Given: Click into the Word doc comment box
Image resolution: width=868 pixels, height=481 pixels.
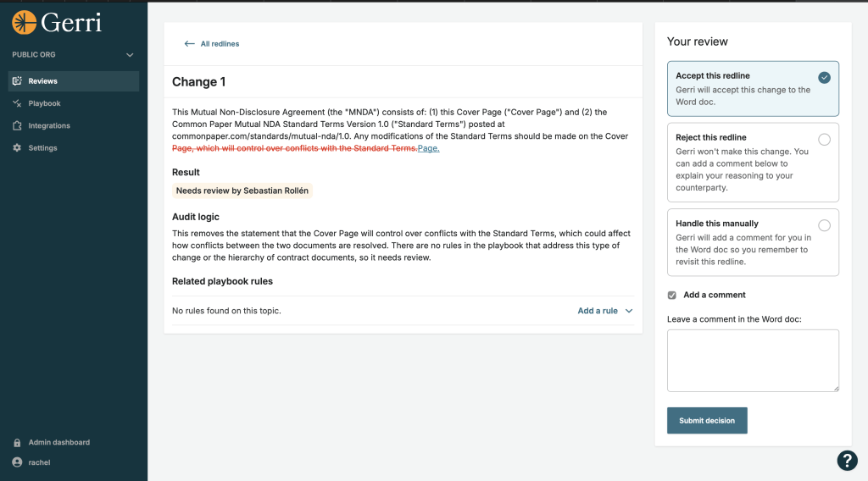Looking at the screenshot, I should pos(753,361).
